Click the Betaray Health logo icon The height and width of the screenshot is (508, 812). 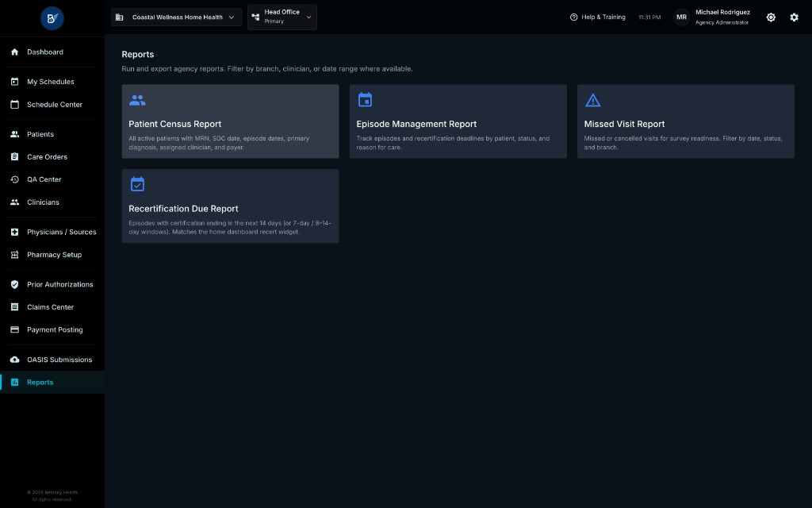pyautogui.click(x=52, y=18)
